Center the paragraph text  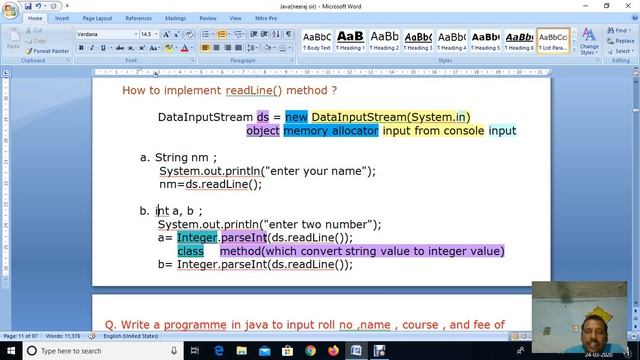point(216,48)
